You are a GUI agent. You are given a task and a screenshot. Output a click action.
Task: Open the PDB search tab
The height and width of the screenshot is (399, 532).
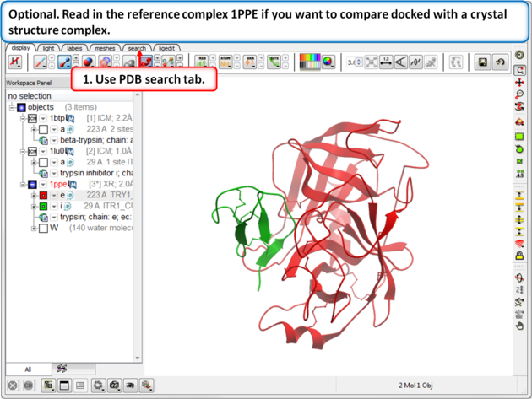tap(136, 48)
